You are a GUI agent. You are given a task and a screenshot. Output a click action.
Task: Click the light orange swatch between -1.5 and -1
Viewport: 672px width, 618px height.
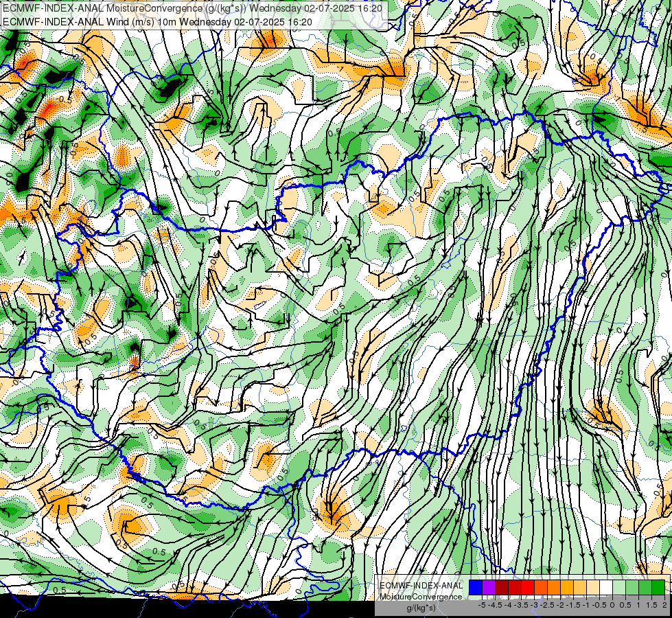(x=580, y=588)
